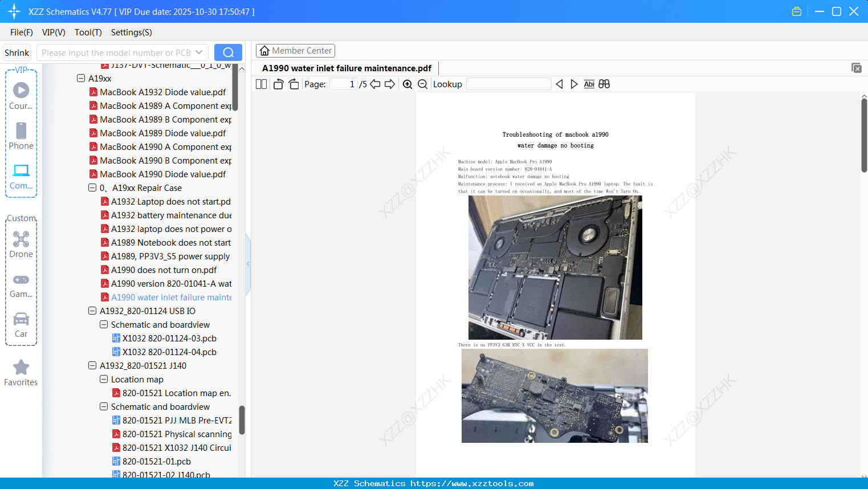Open www.xzztools.com link in status bar
Screen dimensions: 868x489
point(472,483)
